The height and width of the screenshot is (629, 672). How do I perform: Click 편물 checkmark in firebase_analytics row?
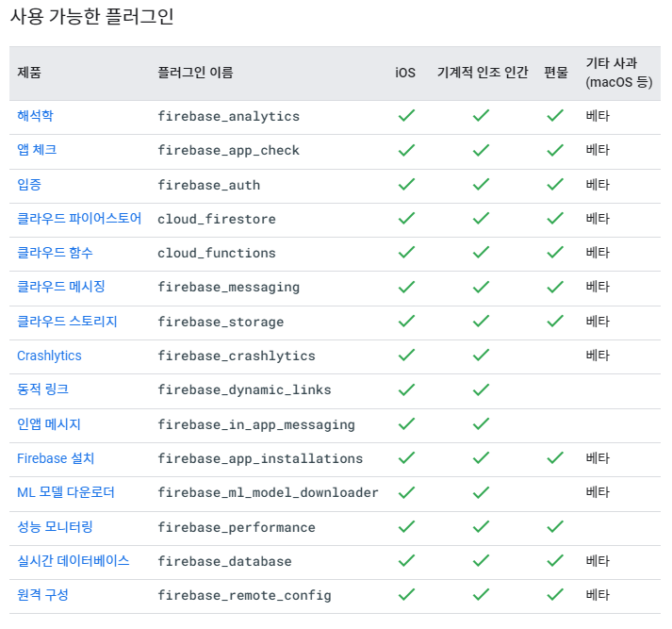[x=555, y=115]
